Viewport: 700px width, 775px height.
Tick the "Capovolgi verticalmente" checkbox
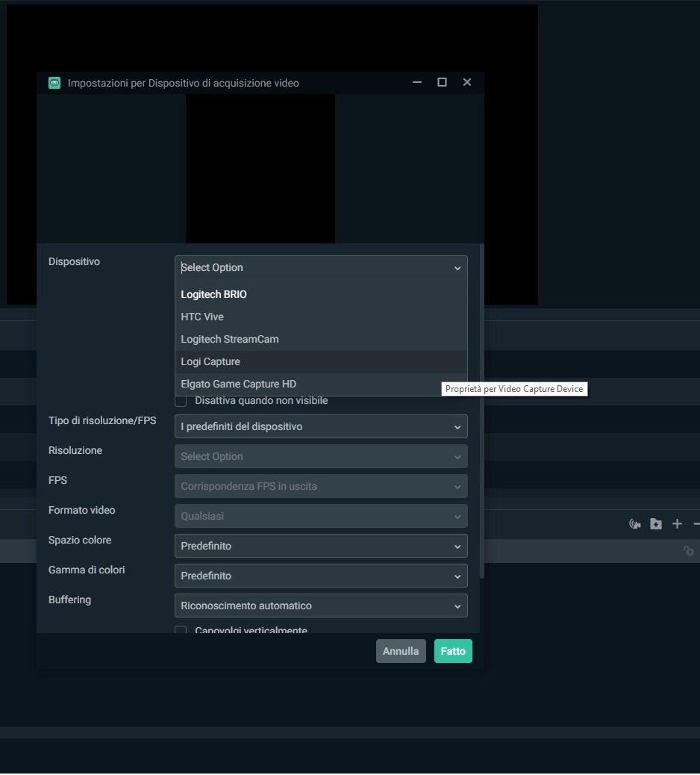coord(181,629)
